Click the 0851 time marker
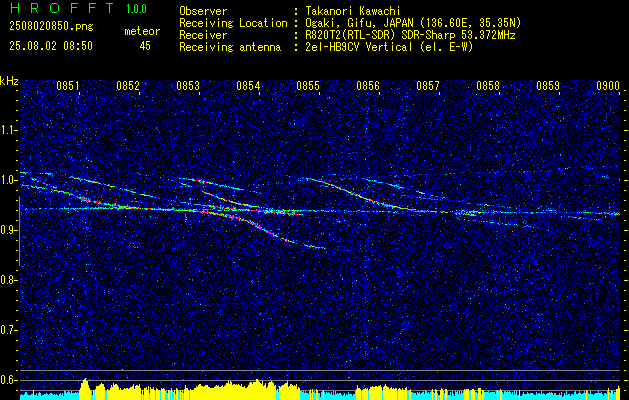This screenshot has width=629, height=400. [x=67, y=86]
